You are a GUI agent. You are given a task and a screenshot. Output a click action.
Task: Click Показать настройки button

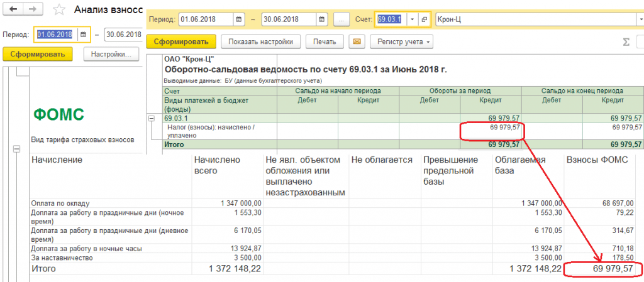coord(260,42)
